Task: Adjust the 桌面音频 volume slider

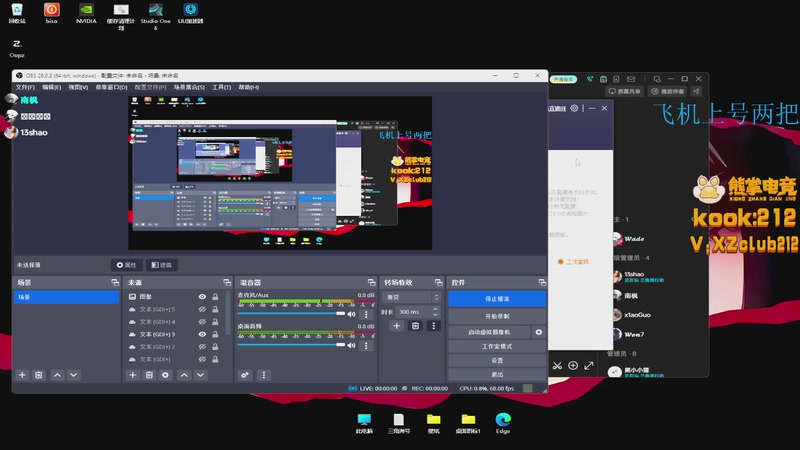Action: (291, 345)
